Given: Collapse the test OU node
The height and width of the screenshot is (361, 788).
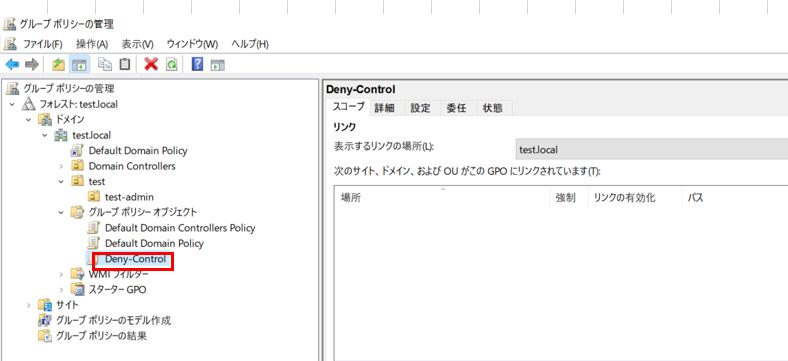Looking at the screenshot, I should coord(61,181).
